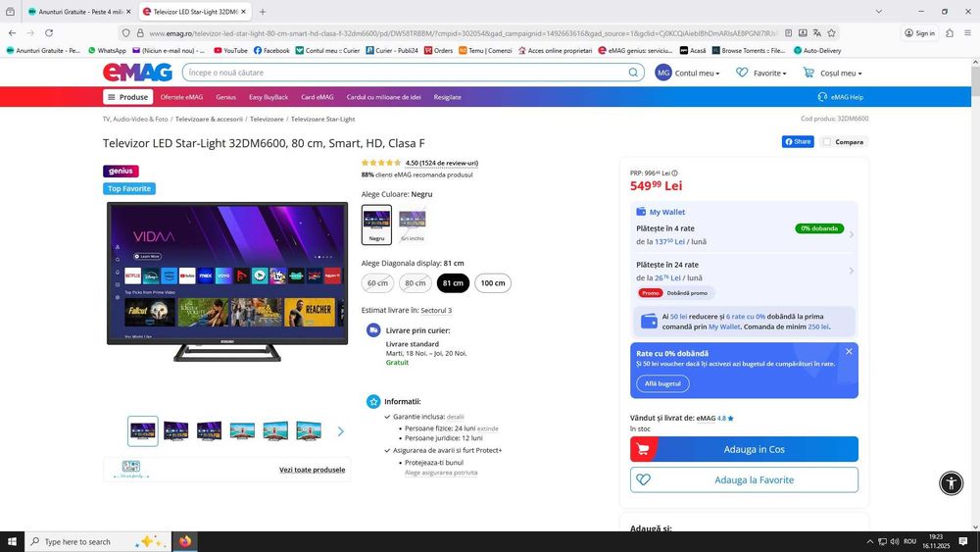Click the Windows taskbar search box
Image resolution: width=980 pixels, height=552 pixels.
[x=97, y=541]
